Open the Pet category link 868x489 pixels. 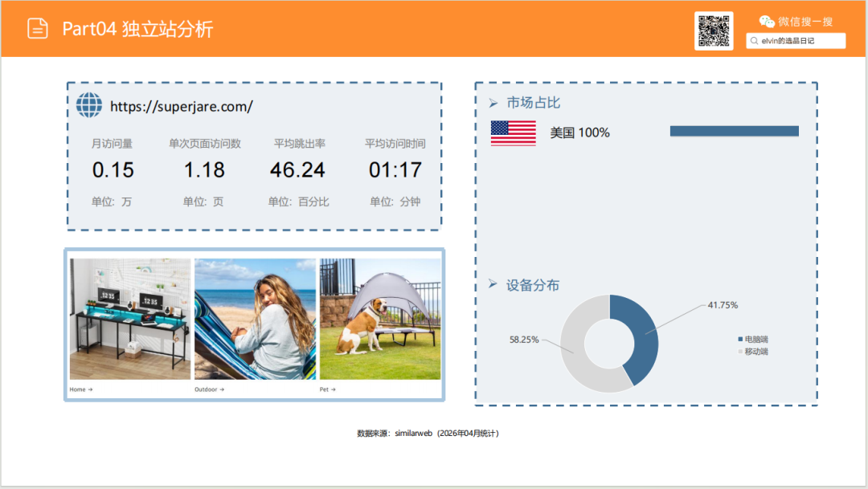327,389
